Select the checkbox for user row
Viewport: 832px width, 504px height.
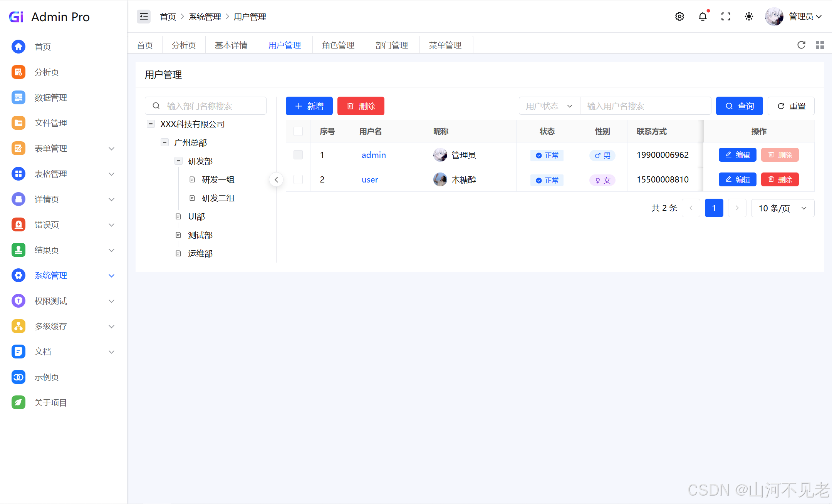pyautogui.click(x=298, y=179)
